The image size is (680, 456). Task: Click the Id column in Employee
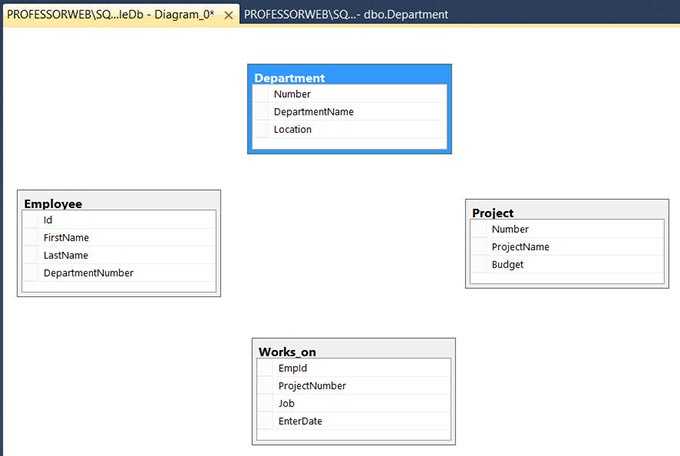[x=48, y=220]
